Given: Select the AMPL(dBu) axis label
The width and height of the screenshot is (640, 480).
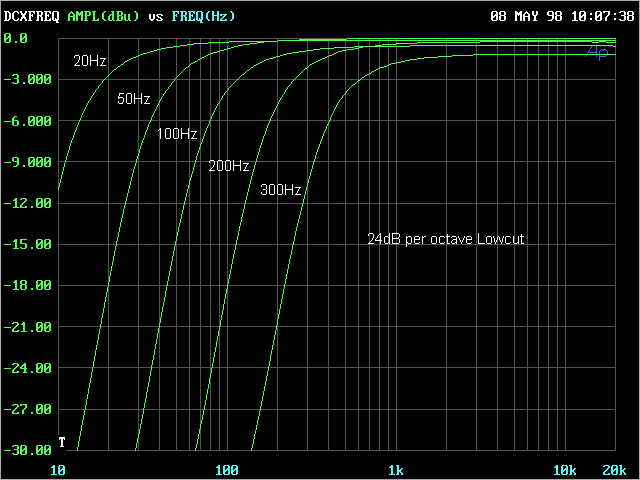Looking at the screenshot, I should pyautogui.click(x=104, y=16).
